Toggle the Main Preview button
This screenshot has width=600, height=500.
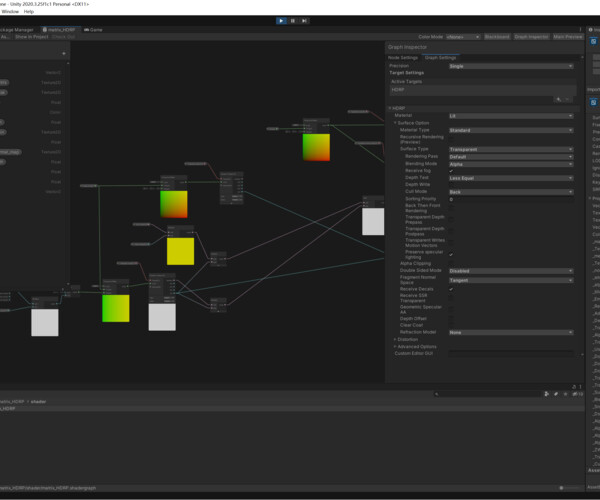(x=568, y=37)
